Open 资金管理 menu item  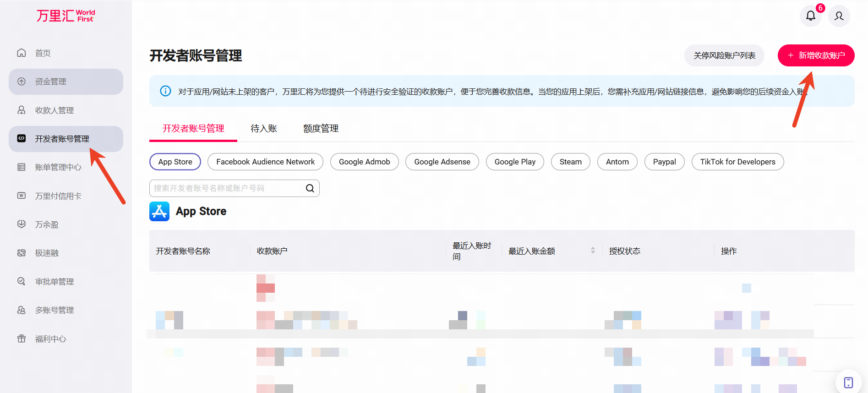pos(66,82)
